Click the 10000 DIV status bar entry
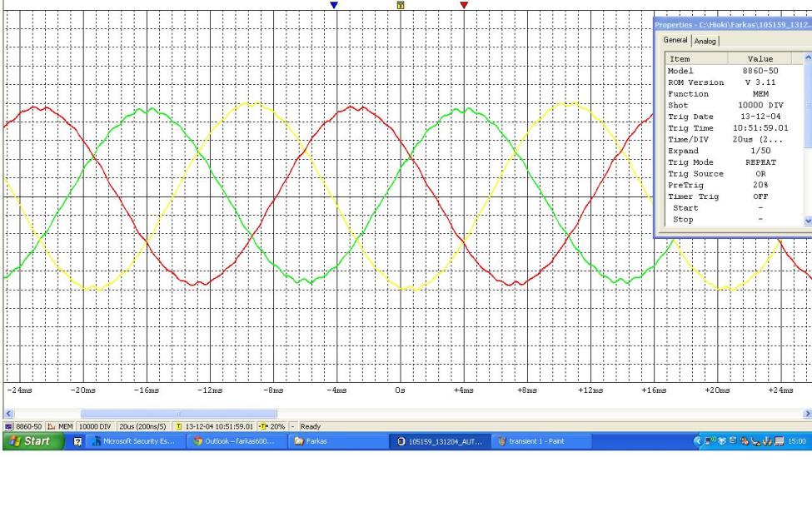812x507 pixels. (95, 427)
